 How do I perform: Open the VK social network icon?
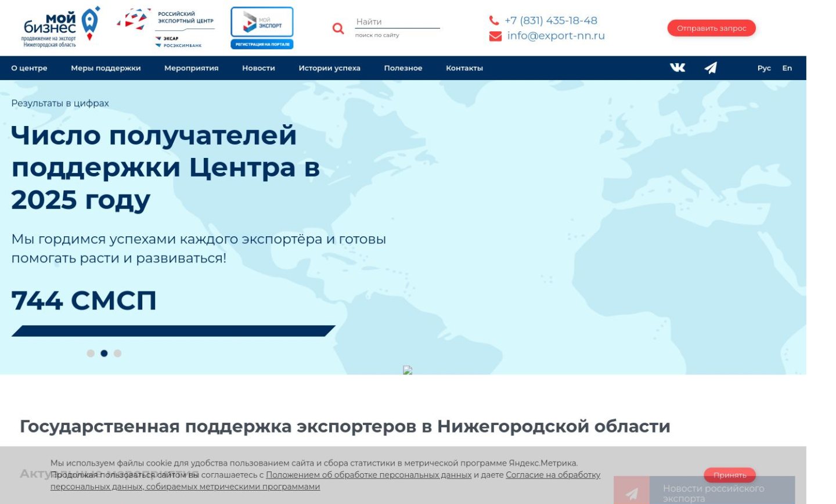pos(678,68)
